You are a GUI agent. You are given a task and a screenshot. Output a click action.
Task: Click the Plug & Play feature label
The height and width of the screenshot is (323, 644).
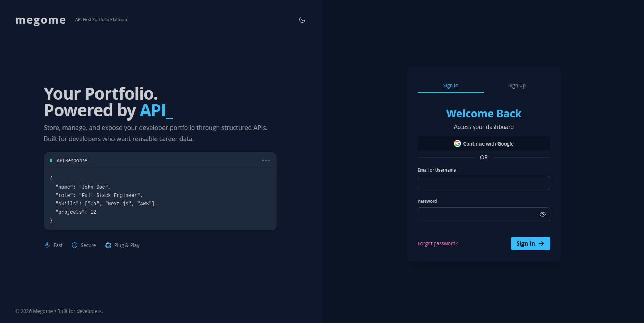127,245
